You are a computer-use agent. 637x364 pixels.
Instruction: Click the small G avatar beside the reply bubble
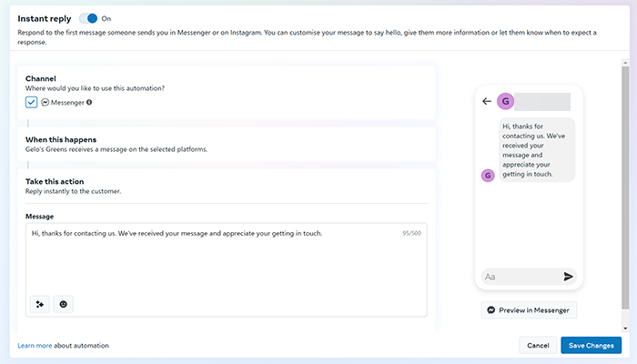point(488,176)
